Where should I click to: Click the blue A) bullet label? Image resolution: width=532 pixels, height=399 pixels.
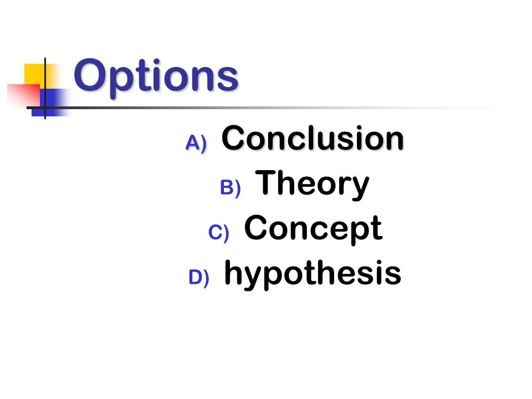[196, 143]
